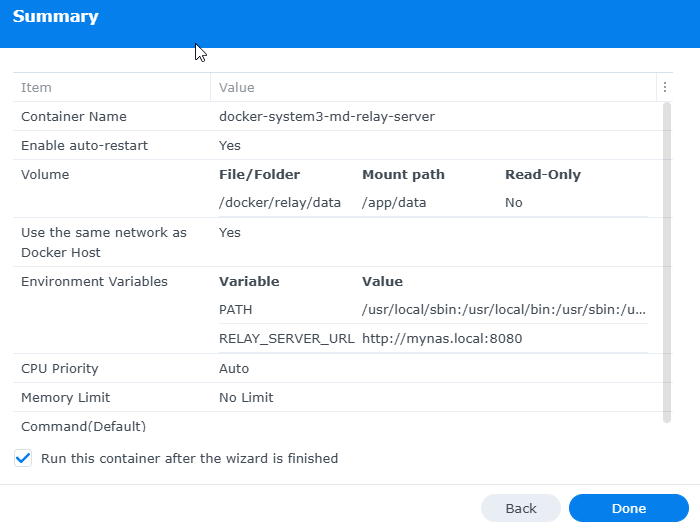Click the Read-Only value No
The height and width of the screenshot is (529, 700).
coord(513,203)
